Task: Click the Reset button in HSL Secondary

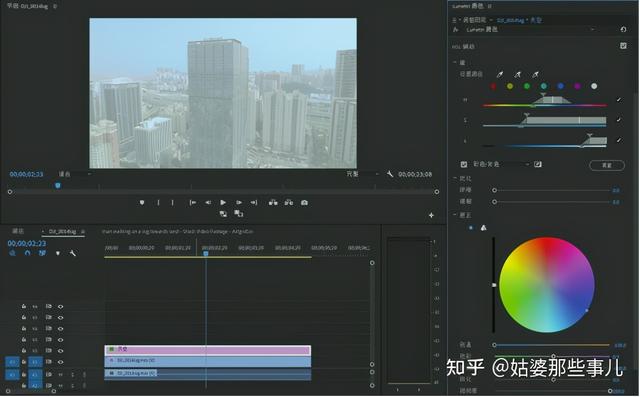Action: (607, 165)
